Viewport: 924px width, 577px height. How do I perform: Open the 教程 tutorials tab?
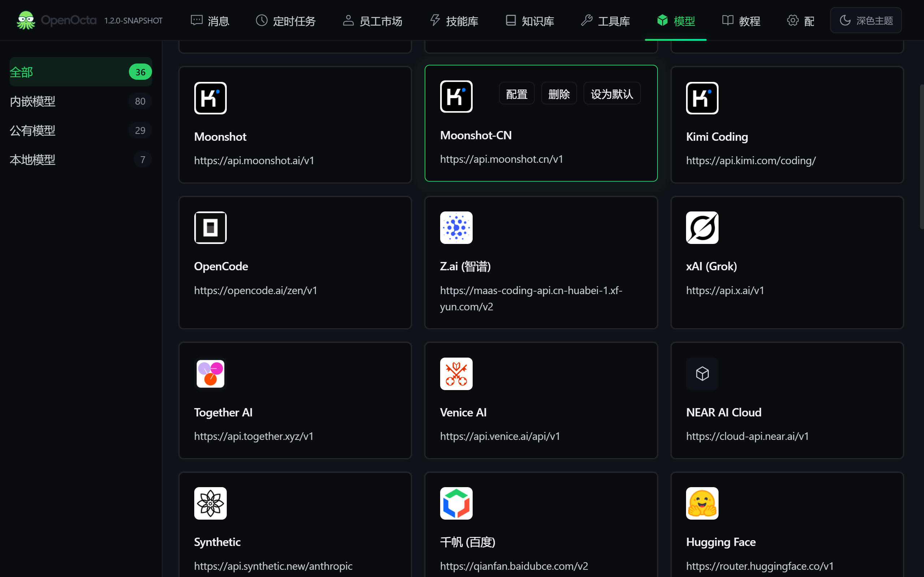[x=741, y=21]
